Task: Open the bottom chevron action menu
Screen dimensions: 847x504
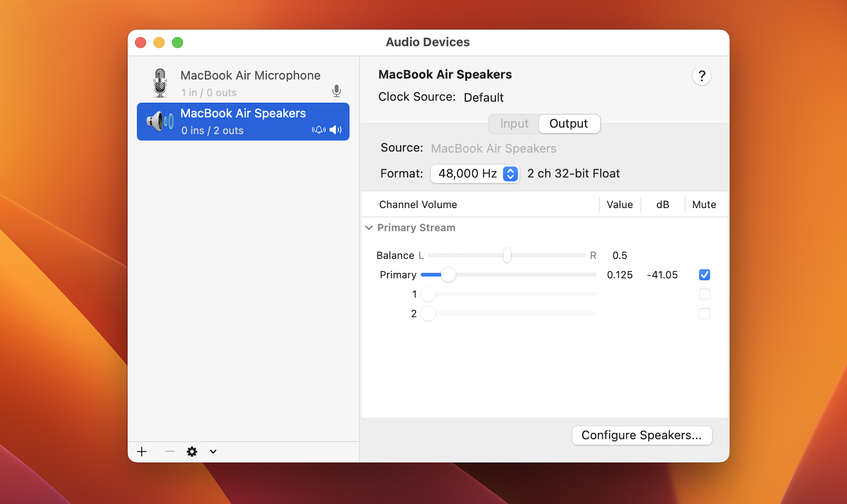Action: 213,452
